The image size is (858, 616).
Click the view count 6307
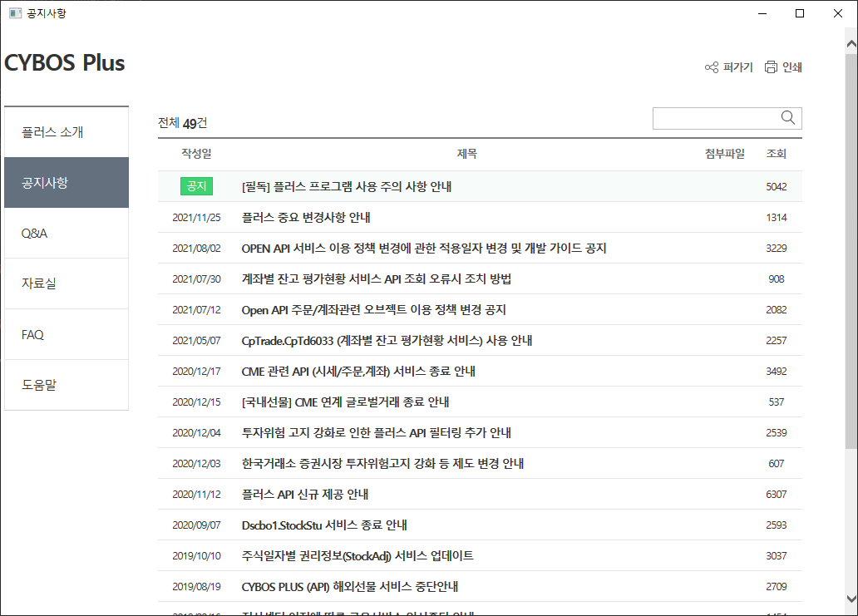tap(776, 495)
